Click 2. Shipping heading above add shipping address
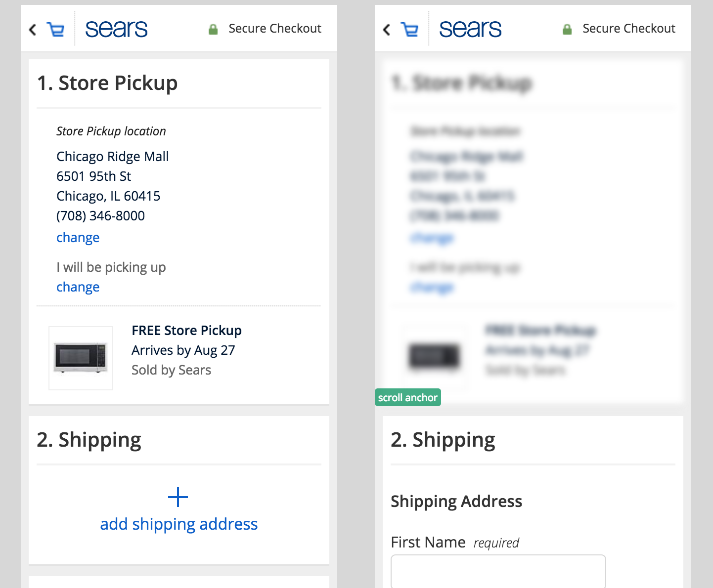The height and width of the screenshot is (588, 713). click(89, 440)
